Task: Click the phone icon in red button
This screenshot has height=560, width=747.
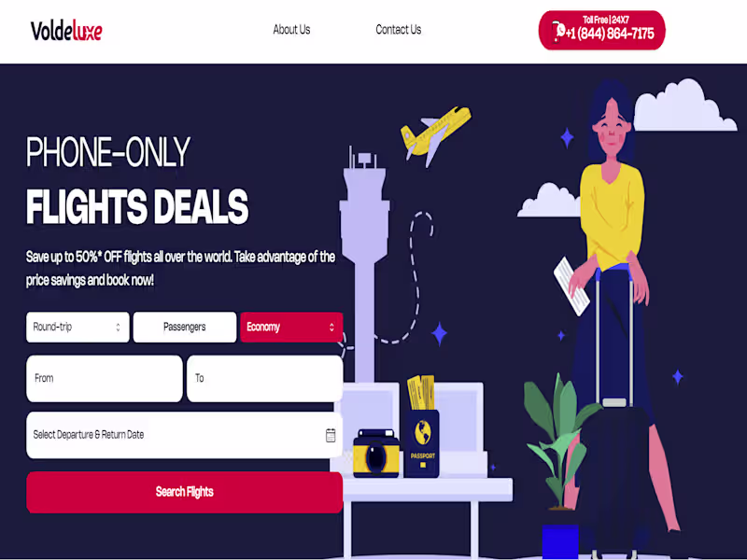Action: pyautogui.click(x=557, y=33)
